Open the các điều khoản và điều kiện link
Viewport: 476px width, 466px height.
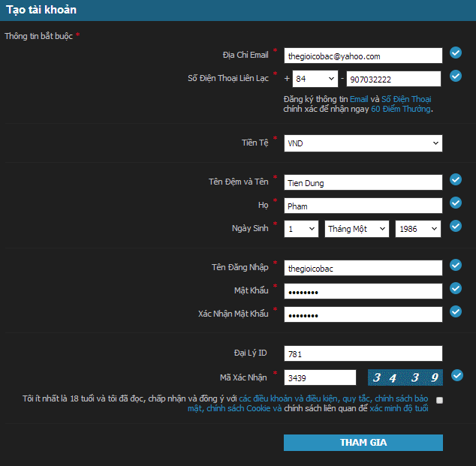pos(290,398)
